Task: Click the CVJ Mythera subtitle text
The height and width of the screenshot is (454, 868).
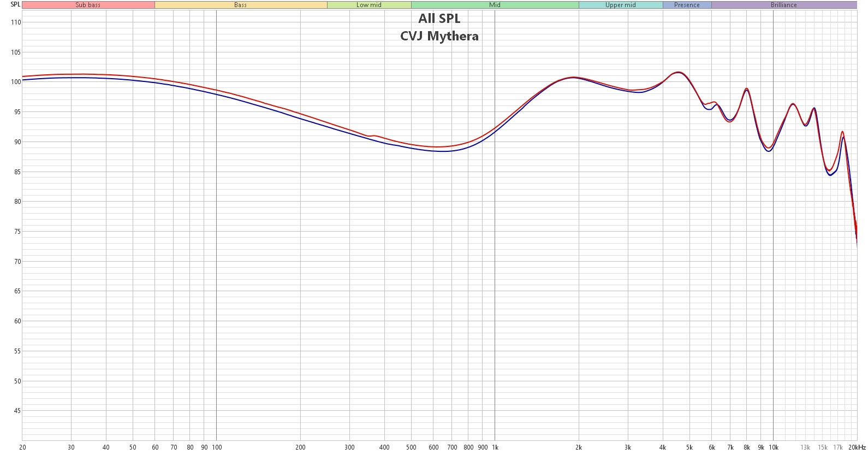Action: 439,36
